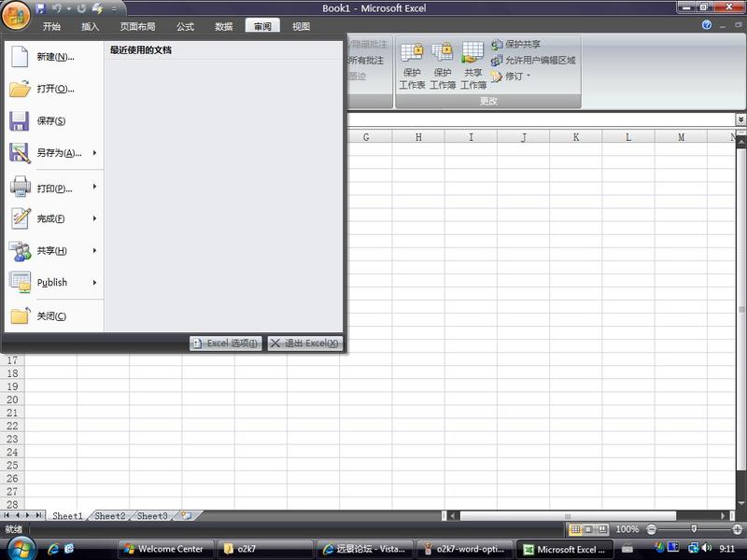
Task: Click the redo icon in quick access toolbar
Action: [81, 8]
